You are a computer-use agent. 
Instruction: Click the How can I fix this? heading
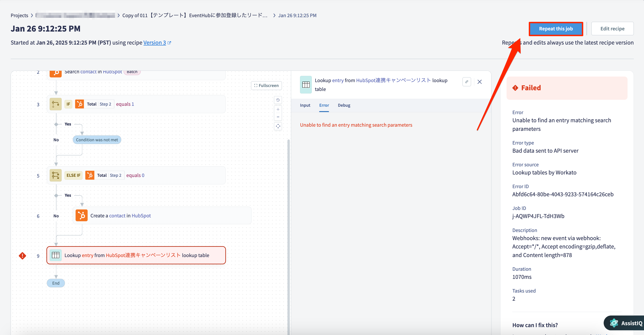tap(535, 325)
